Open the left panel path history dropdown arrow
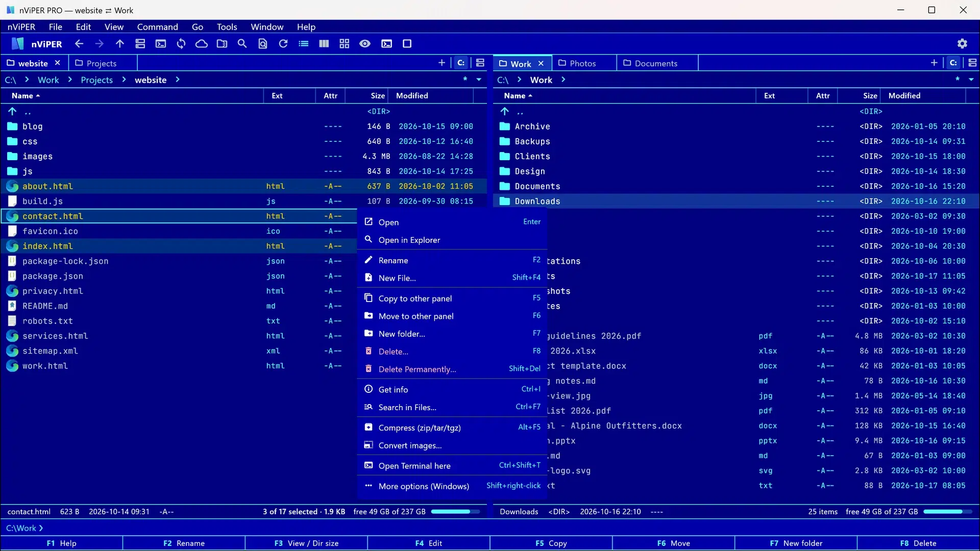This screenshot has height=551, width=980. click(479, 80)
